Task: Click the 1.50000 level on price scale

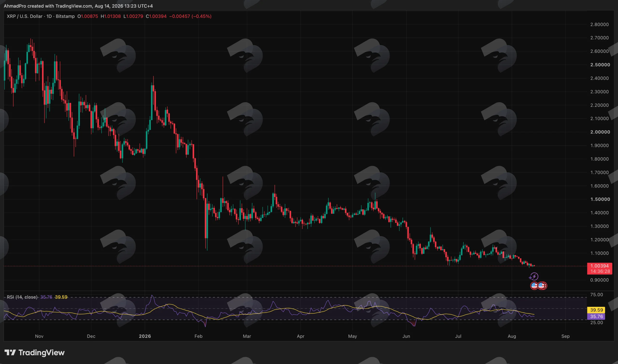Action: click(x=600, y=199)
